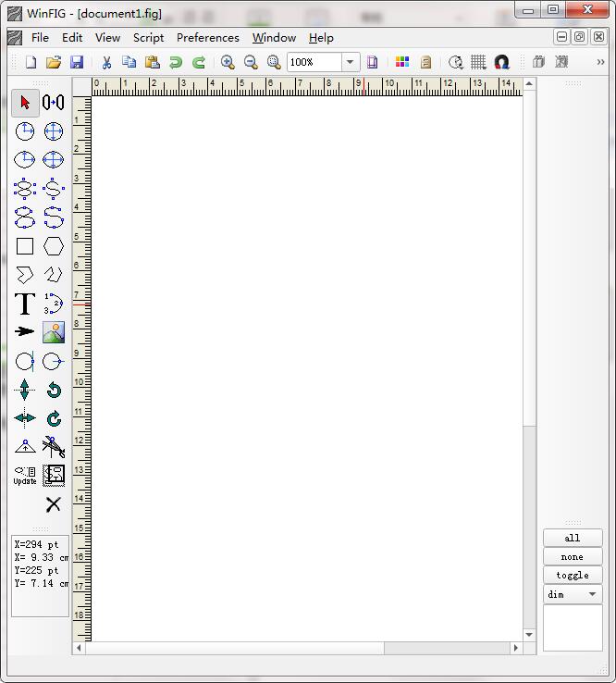The width and height of the screenshot is (616, 683).
Task: Select closed interpolated spline tool
Action: (x=25, y=217)
